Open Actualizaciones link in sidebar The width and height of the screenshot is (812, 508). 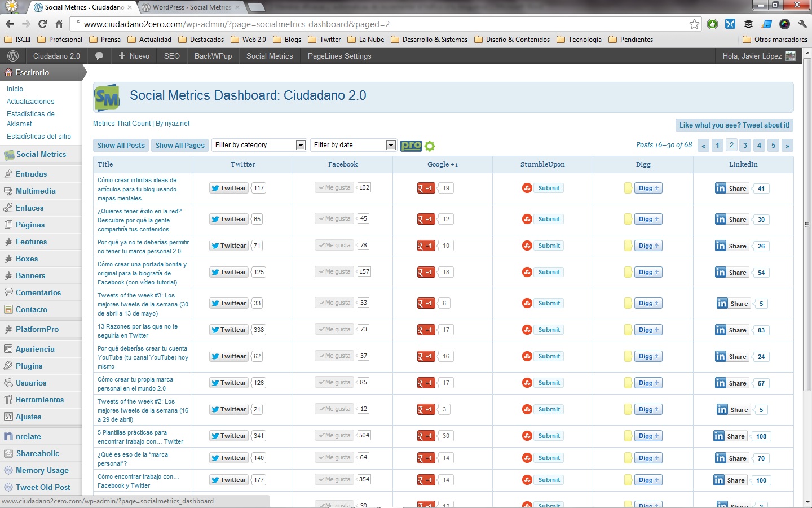click(x=30, y=102)
